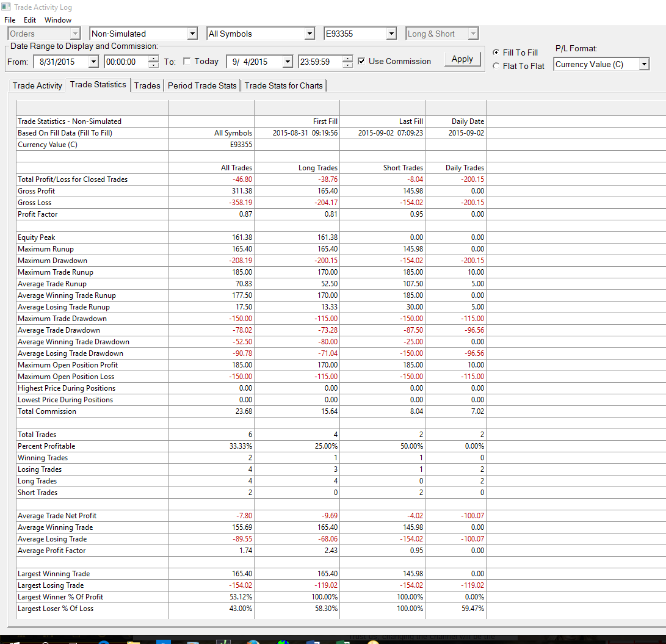Open the To date 9/4/2015 picker
This screenshot has width=666, height=644.
[288, 62]
